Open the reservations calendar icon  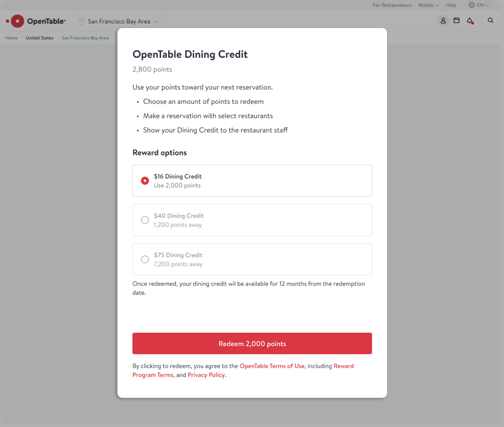click(x=456, y=21)
